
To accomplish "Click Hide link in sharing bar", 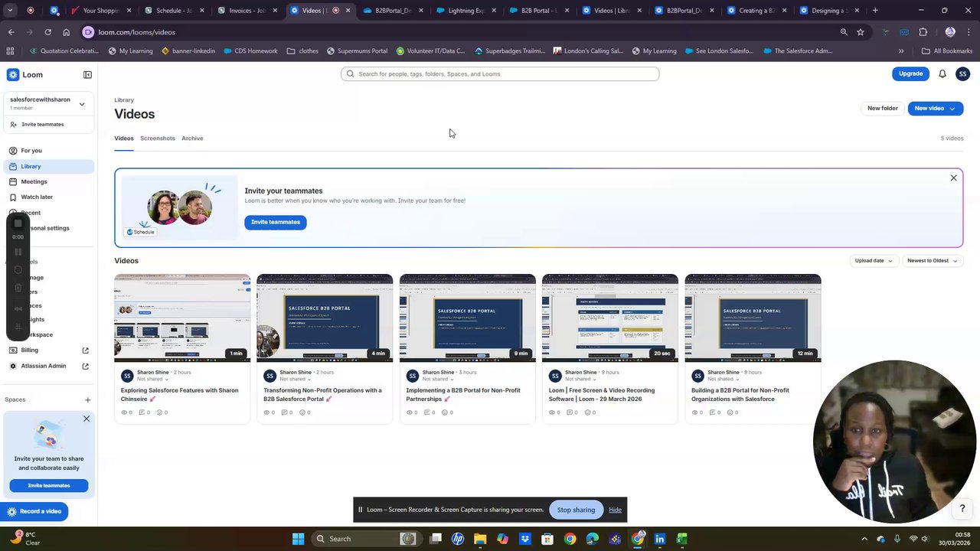I will click(x=615, y=510).
